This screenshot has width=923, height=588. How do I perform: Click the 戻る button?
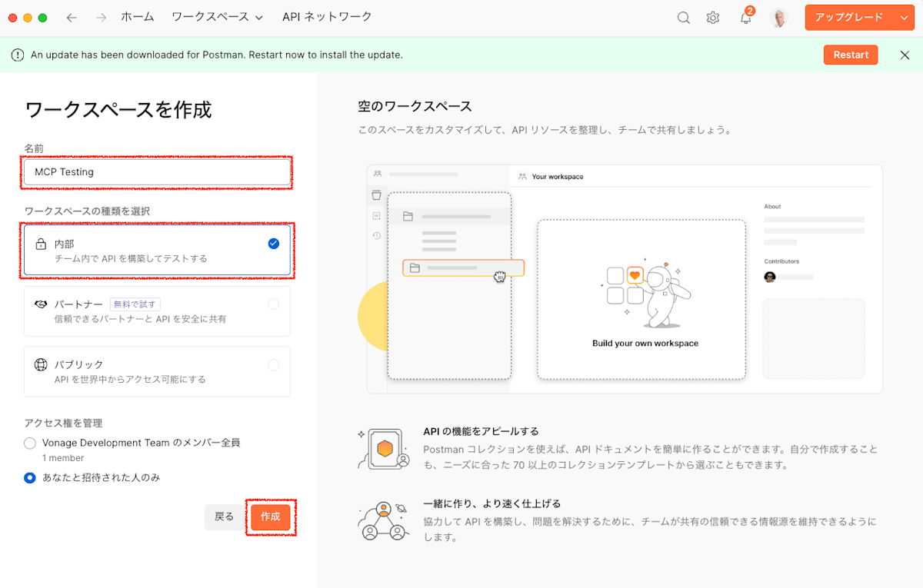[224, 517]
